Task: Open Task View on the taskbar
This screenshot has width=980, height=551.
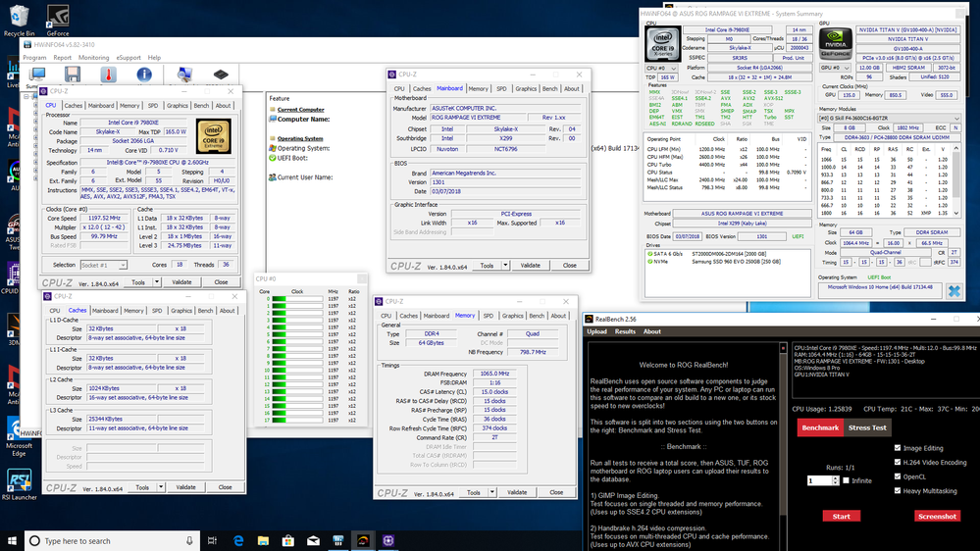Action: coord(213,541)
